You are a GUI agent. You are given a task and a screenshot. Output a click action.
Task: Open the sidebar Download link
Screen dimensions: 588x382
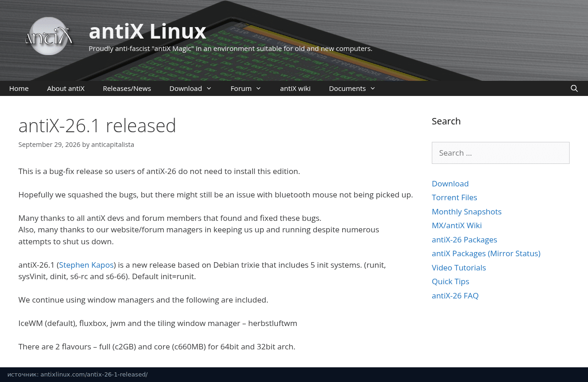pyautogui.click(x=450, y=184)
